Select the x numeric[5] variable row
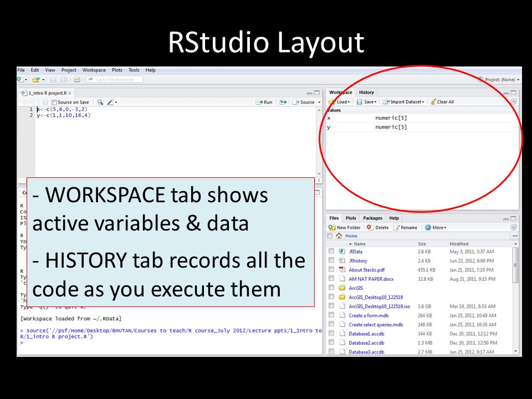The width and height of the screenshot is (532, 399). click(x=422, y=118)
